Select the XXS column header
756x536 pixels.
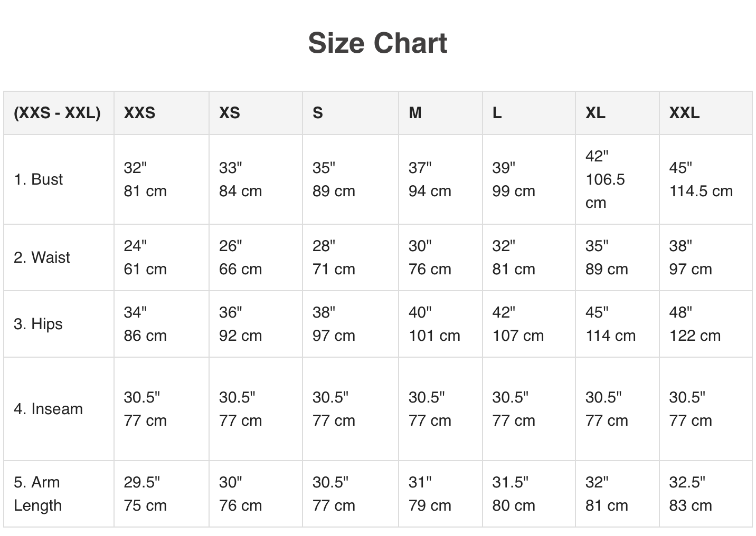coord(139,113)
